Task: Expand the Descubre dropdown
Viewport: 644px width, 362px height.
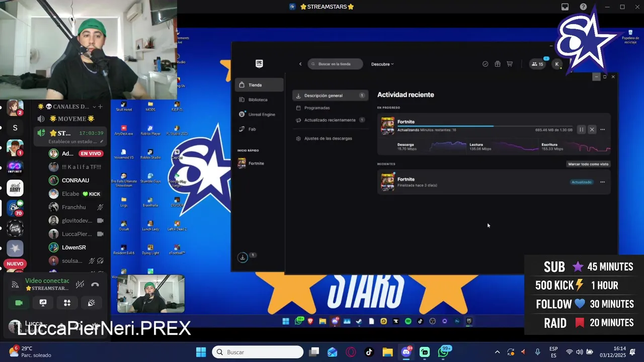Action: pyautogui.click(x=382, y=64)
